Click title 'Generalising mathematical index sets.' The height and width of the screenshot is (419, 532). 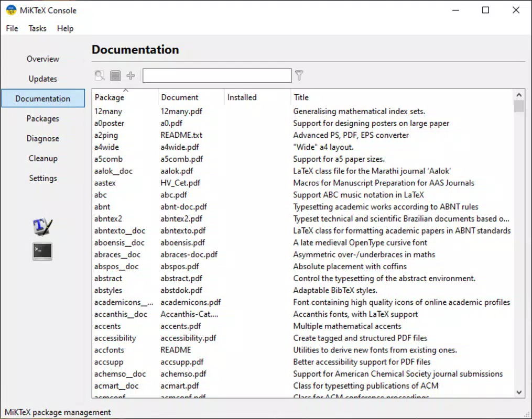[359, 111]
